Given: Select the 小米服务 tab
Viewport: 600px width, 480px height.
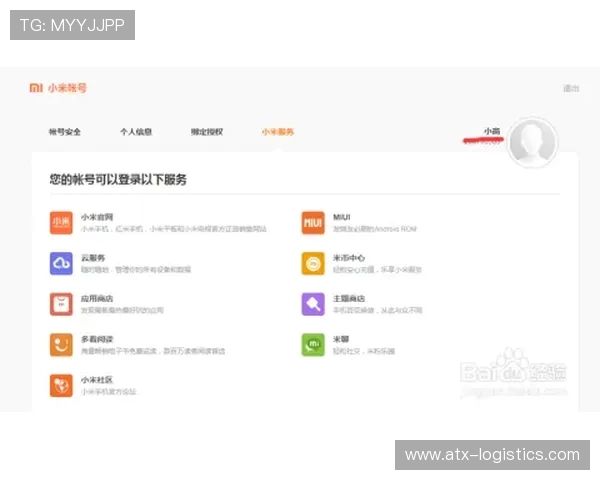Looking at the screenshot, I should (278, 132).
